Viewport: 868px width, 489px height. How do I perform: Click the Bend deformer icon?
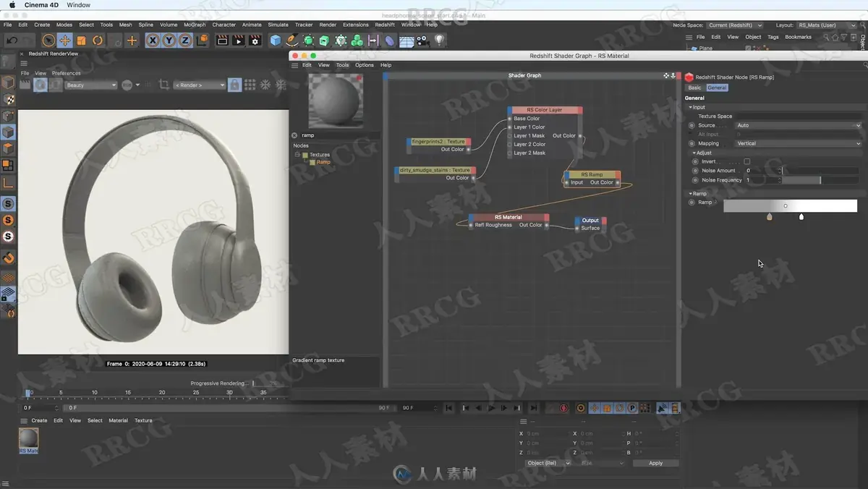[x=390, y=41]
